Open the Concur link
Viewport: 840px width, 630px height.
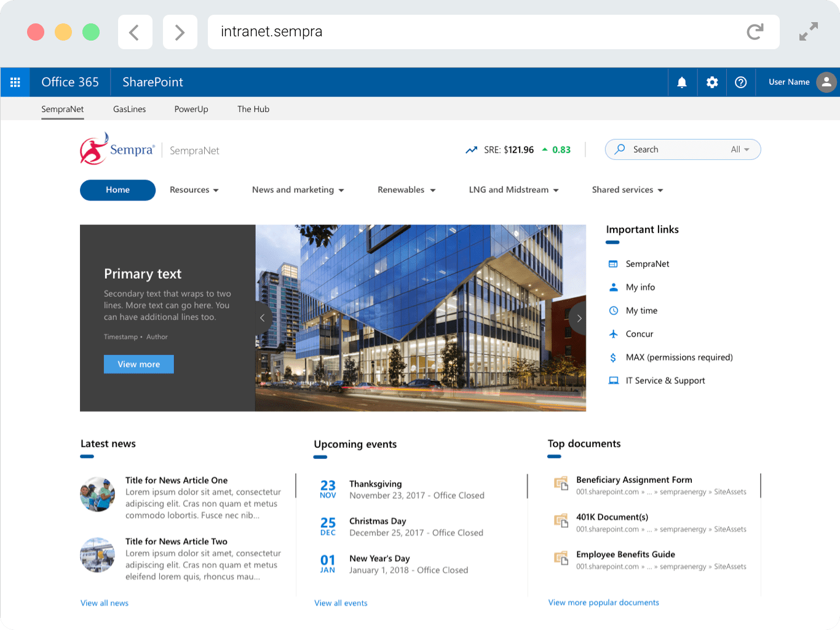click(x=640, y=334)
